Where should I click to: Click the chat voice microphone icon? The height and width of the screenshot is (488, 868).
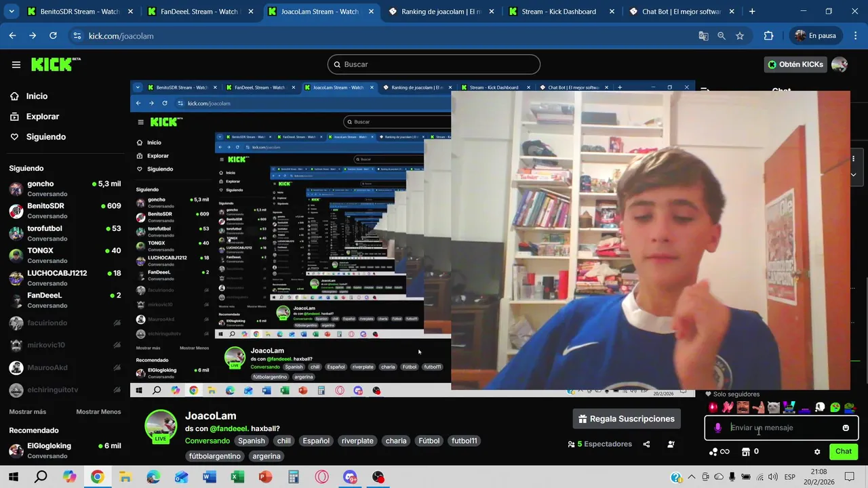[x=717, y=428]
